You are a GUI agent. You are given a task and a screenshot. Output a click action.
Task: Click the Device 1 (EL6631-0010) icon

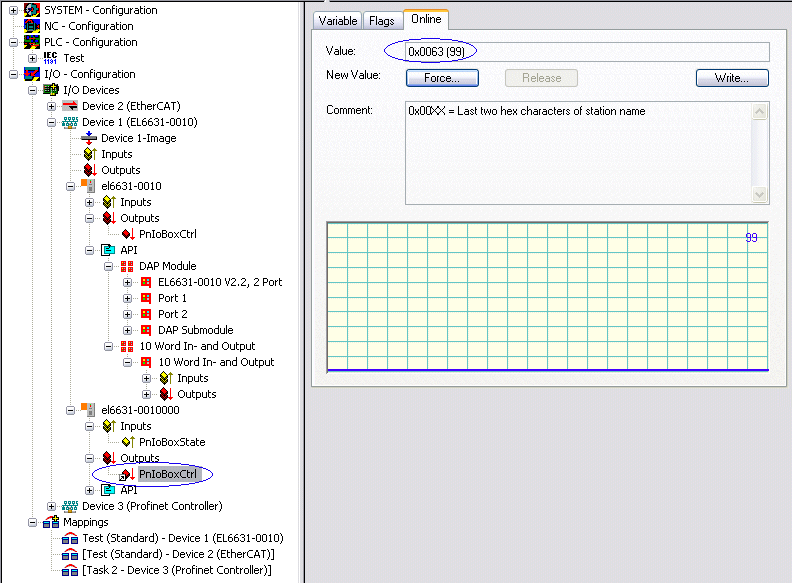[70, 122]
